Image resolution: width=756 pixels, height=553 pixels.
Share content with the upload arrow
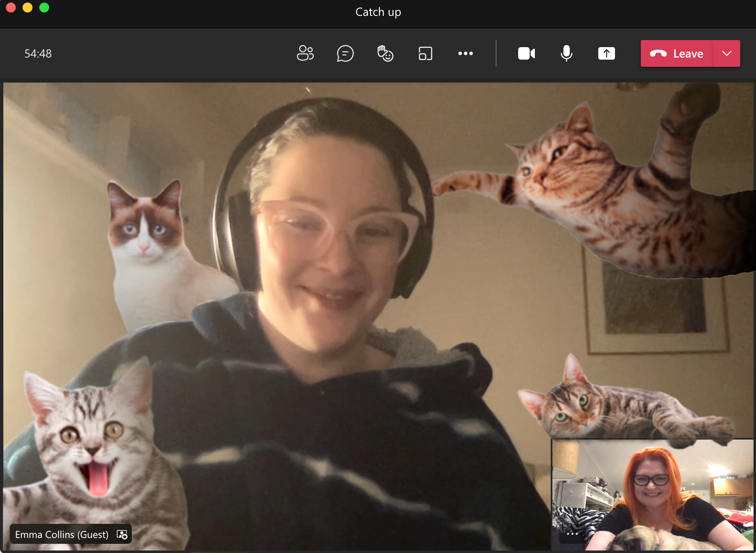pyautogui.click(x=606, y=53)
